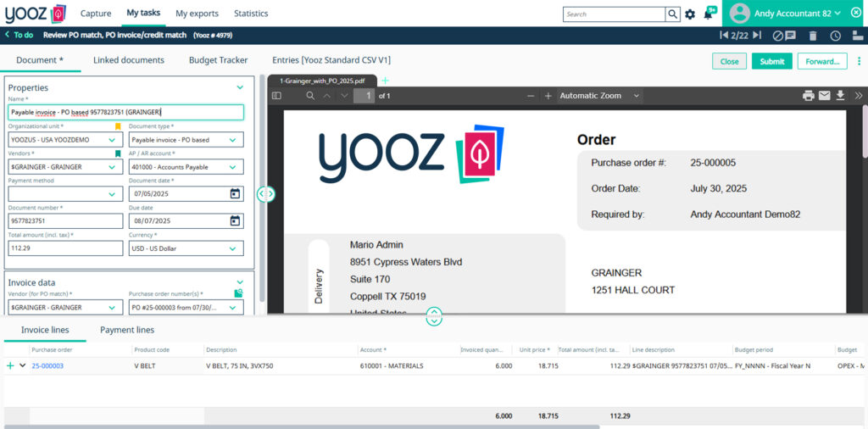Click the horizontal panel splitter handle
Screen dimensions: 868x429
tap(435, 316)
